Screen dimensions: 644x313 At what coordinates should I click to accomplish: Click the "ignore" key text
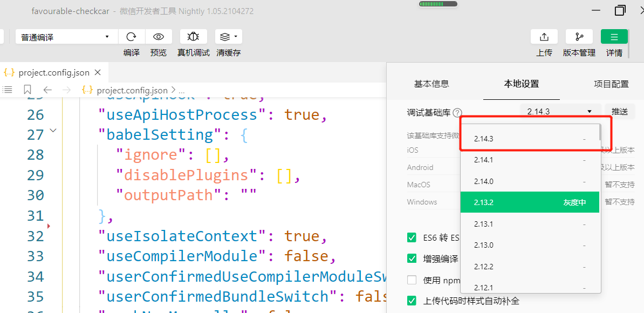tap(152, 155)
